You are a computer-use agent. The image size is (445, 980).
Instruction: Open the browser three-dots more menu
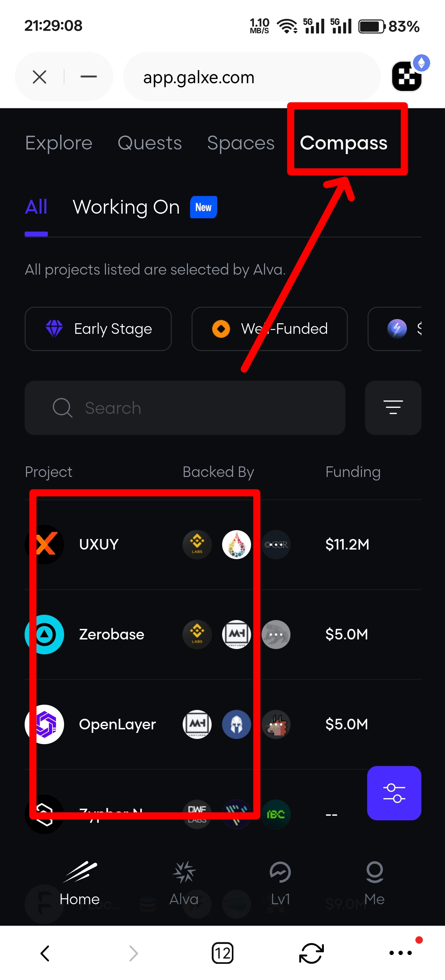tap(401, 953)
